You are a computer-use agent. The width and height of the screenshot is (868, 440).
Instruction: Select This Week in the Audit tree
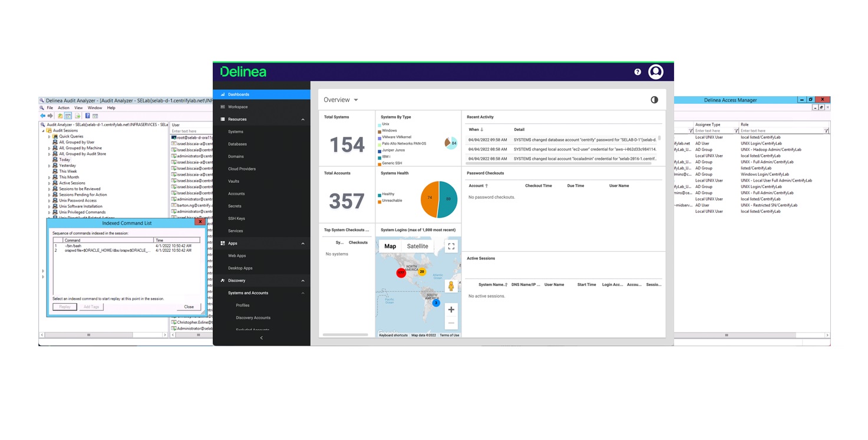tap(68, 171)
